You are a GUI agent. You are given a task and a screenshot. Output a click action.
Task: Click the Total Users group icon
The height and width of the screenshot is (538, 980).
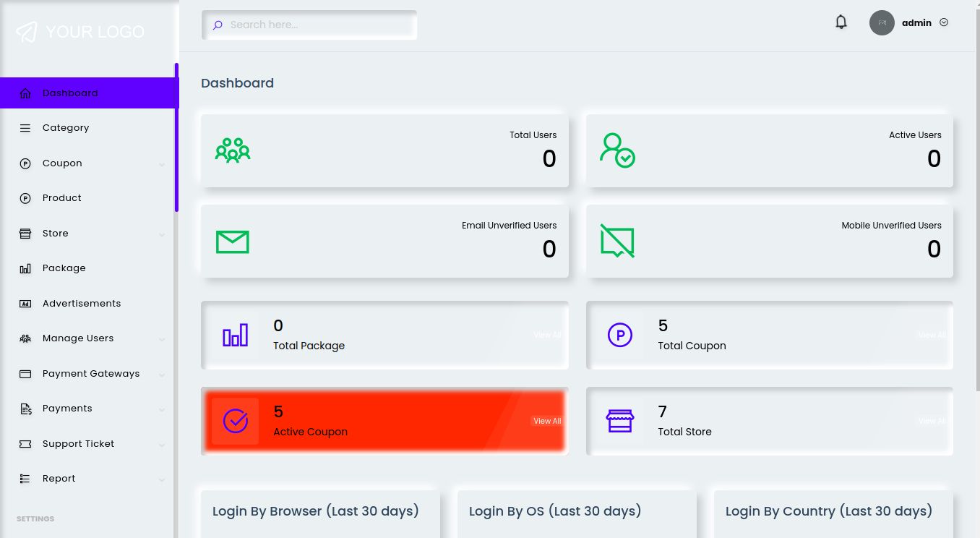point(233,150)
